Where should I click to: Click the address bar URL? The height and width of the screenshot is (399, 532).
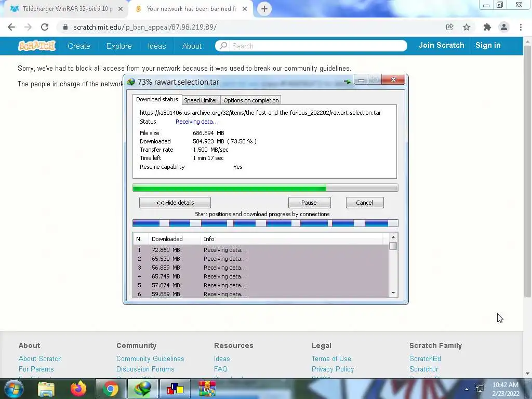click(145, 27)
